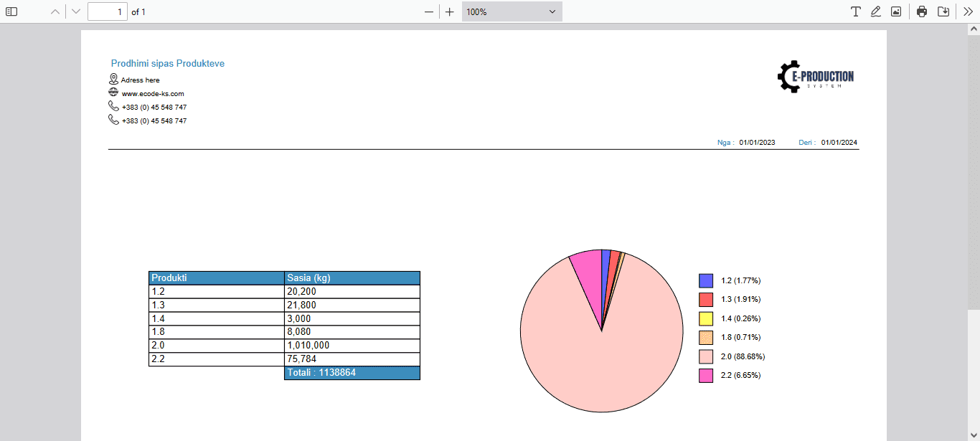Open the more tools chevron menu
This screenshot has width=980, height=441.
(968, 11)
